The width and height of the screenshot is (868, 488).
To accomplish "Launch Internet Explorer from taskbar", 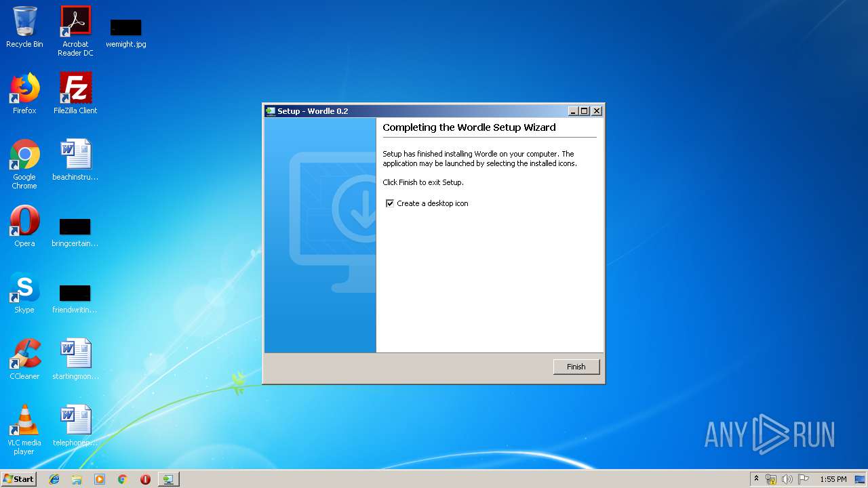I will pos(54,479).
